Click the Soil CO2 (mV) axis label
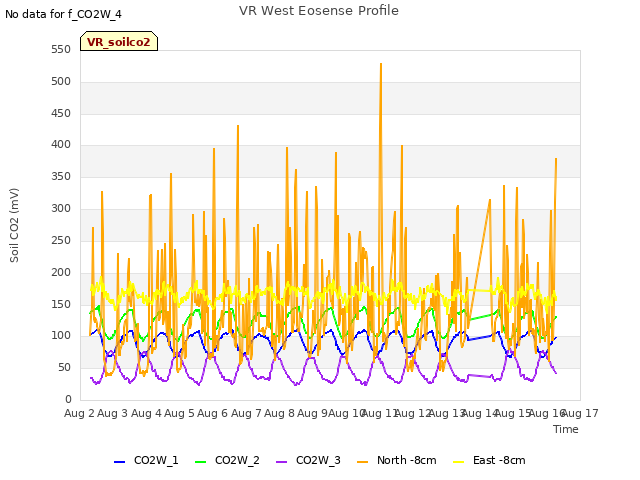This screenshot has height=480, width=640. point(14,225)
